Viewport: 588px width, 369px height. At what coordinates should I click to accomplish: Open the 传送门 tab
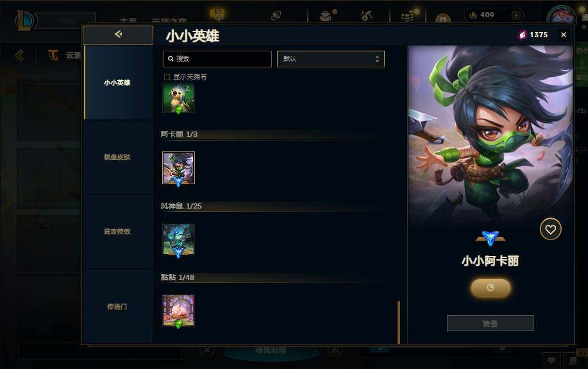pyautogui.click(x=117, y=306)
